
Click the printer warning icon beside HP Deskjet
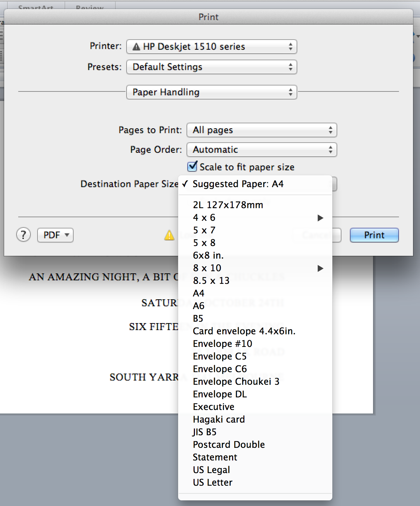[136, 47]
